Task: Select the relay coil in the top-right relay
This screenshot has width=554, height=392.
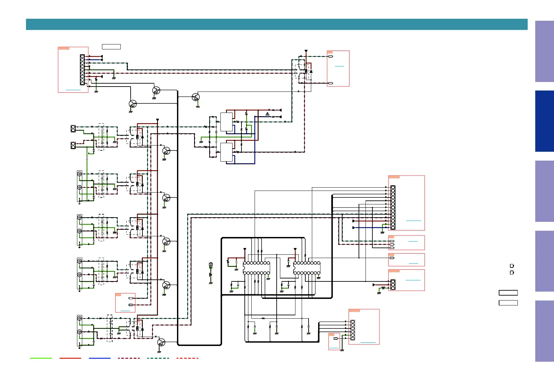Action: [306, 71]
